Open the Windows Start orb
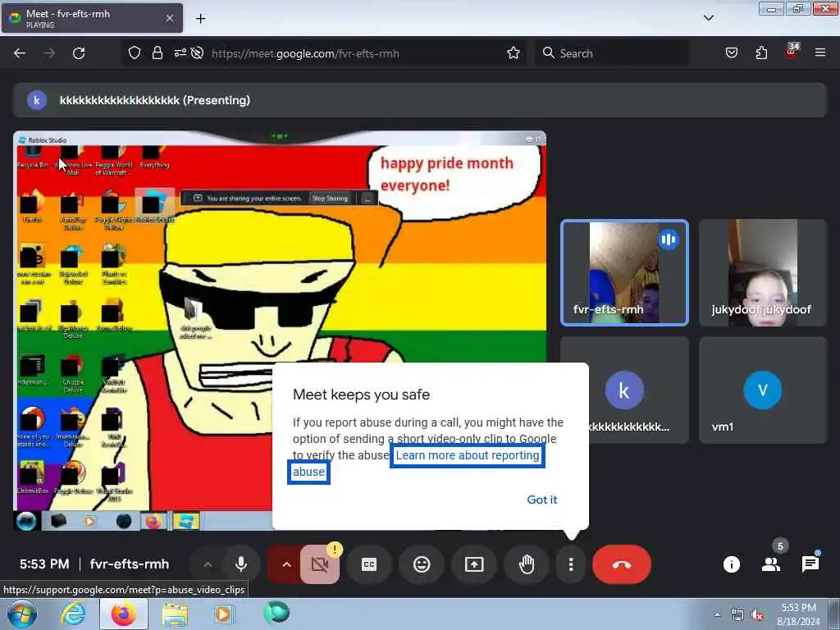 coord(21,614)
